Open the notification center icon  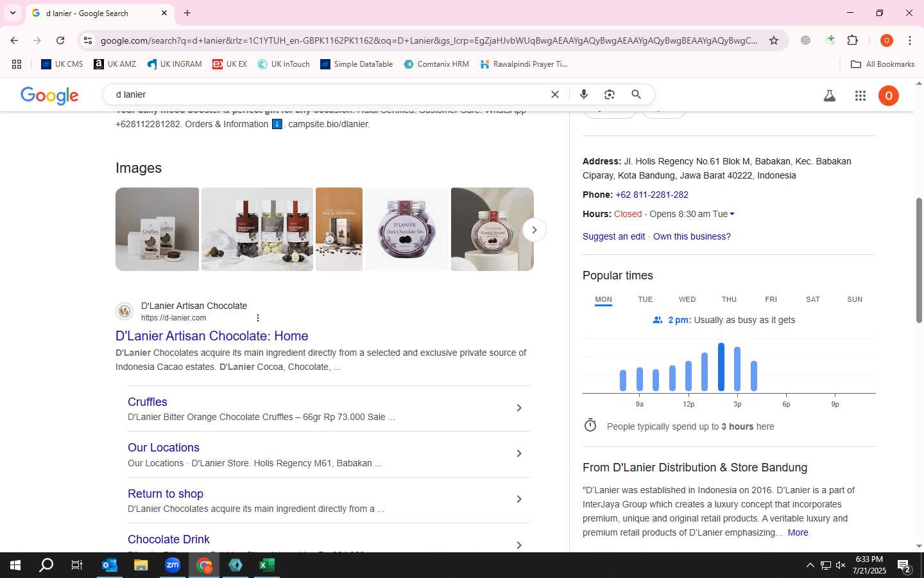(x=904, y=566)
